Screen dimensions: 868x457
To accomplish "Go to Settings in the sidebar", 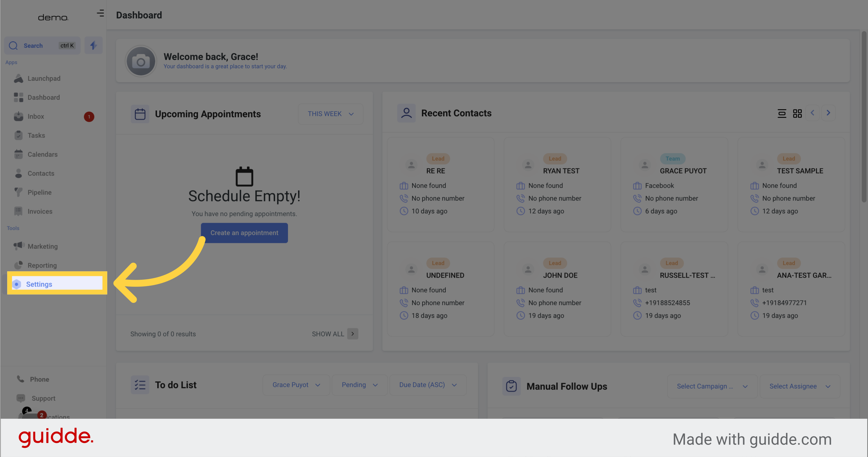I will pos(39,284).
